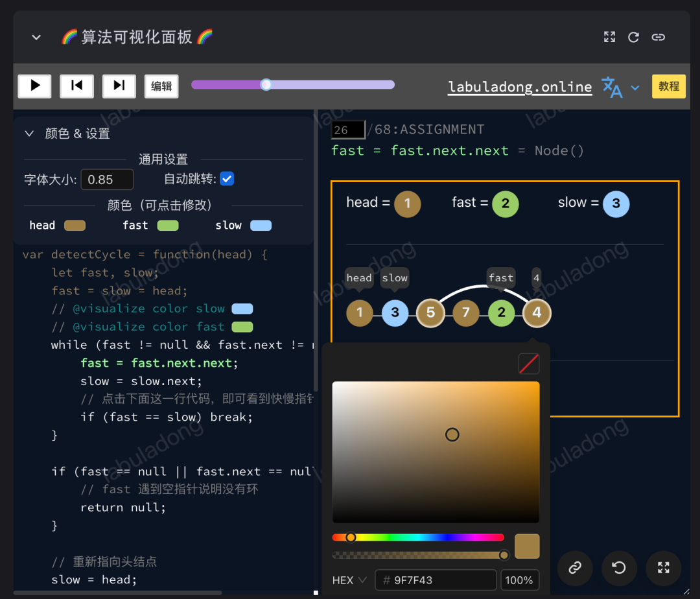Click the playback progress slider handle
This screenshot has height=599, width=700.
(266, 84)
